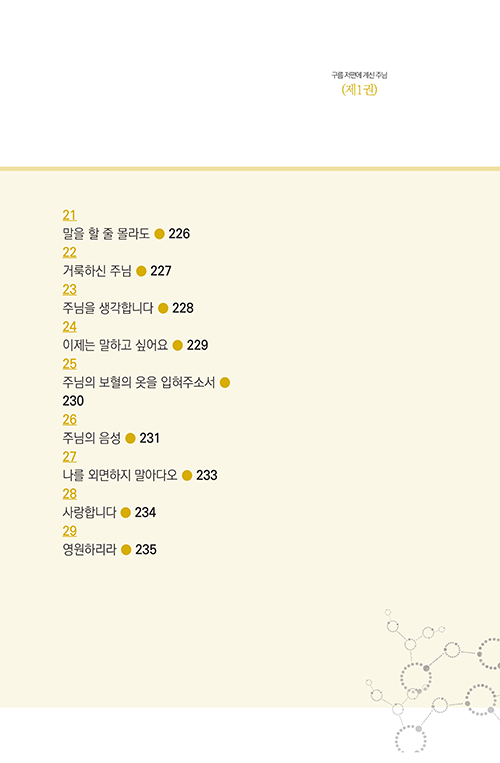Click the title 주님의 음성
The height and width of the screenshot is (763, 500).
(91, 438)
